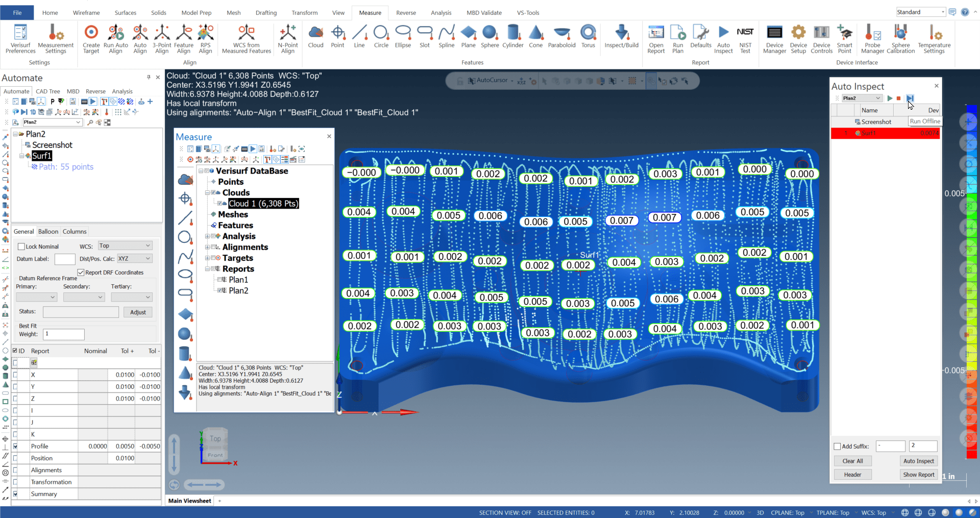Viewport: 980px width, 518px height.
Task: Open Verisurf Preferences
Action: (20, 39)
